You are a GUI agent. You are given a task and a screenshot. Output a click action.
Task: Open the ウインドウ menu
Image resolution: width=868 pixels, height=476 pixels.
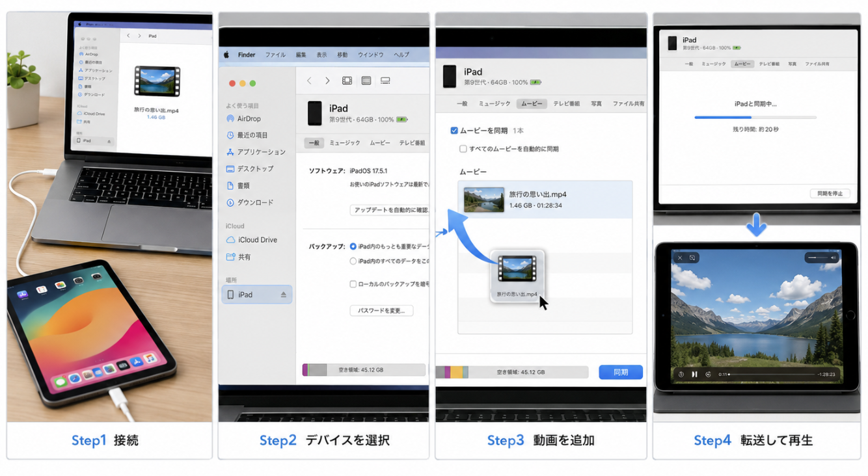371,55
